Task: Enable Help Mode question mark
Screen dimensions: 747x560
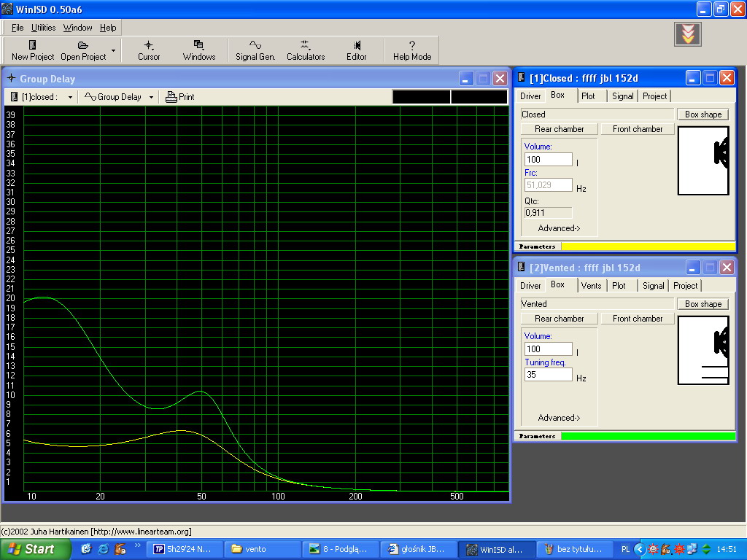Action: pyautogui.click(x=412, y=45)
